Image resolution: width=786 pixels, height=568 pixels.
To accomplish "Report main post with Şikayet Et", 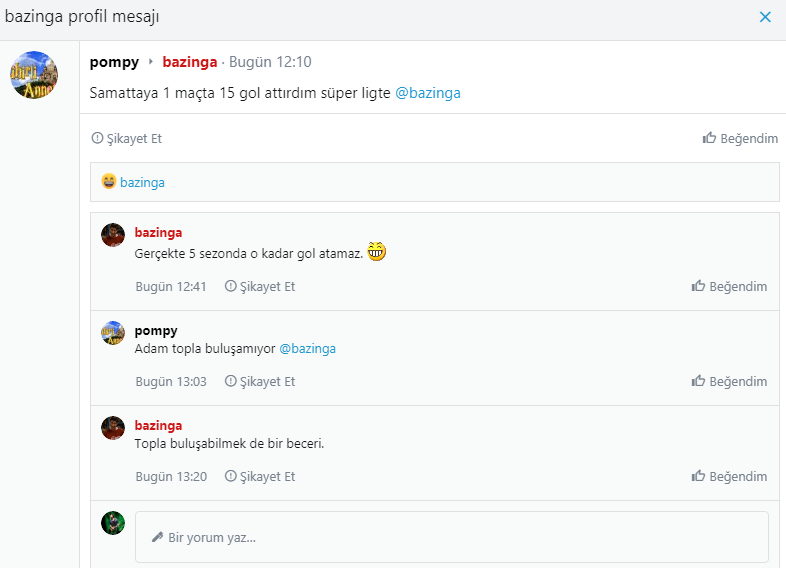I will [127, 139].
